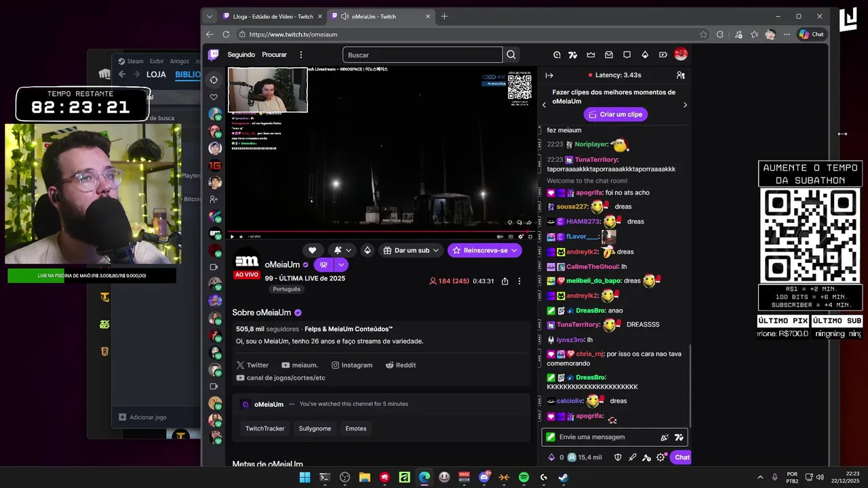This screenshot has width=868, height=488.
Task: Go to next clip prompt arrow
Action: click(685, 105)
